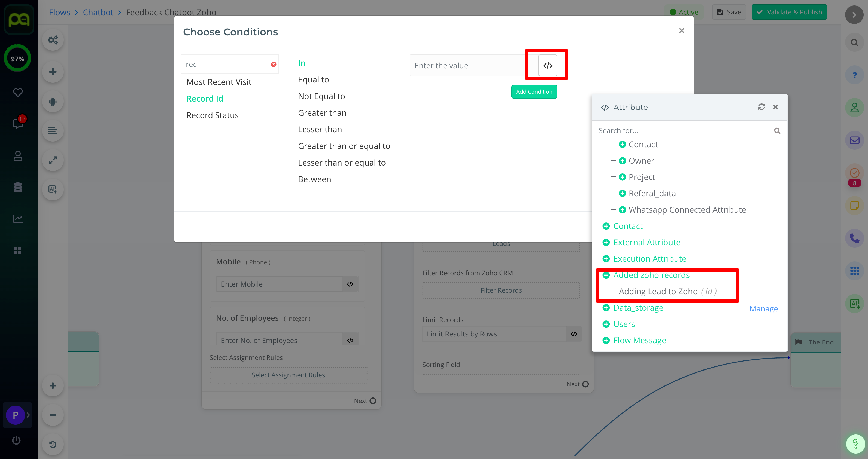Click the attribute code icon beside value field

point(548,66)
